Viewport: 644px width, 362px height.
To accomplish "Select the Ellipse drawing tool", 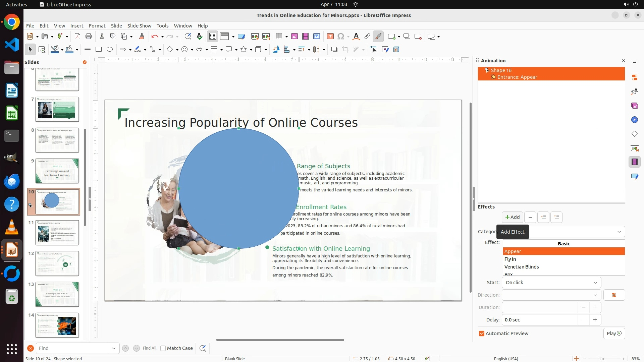I will point(110,50).
